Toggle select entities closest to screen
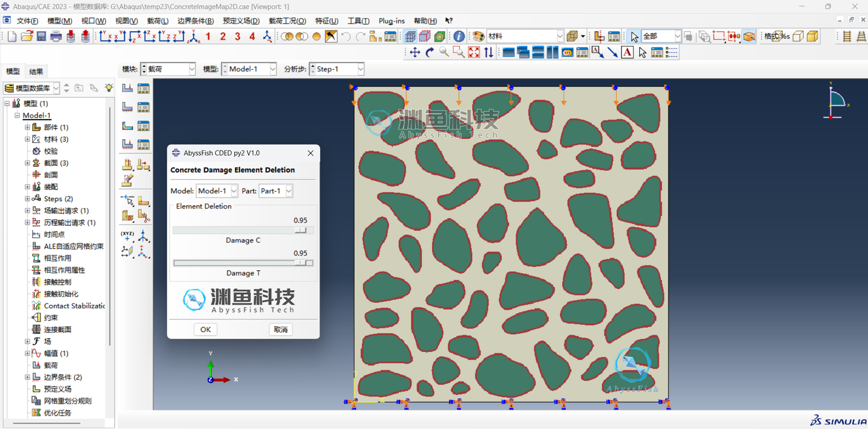Image resolution: width=868 pixels, height=429 pixels. pyautogui.click(x=749, y=36)
